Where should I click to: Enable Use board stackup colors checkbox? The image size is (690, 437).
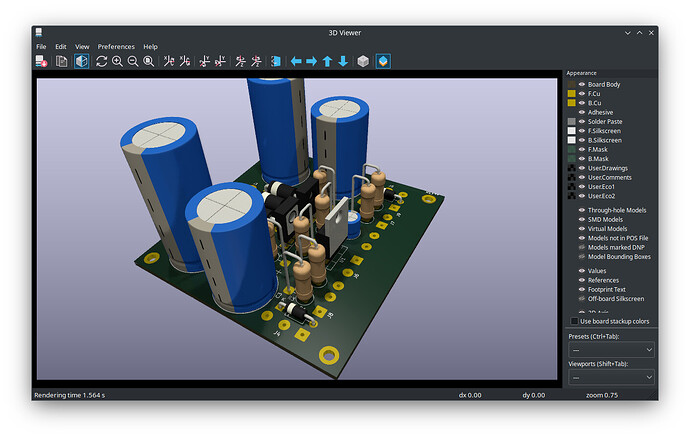point(574,321)
